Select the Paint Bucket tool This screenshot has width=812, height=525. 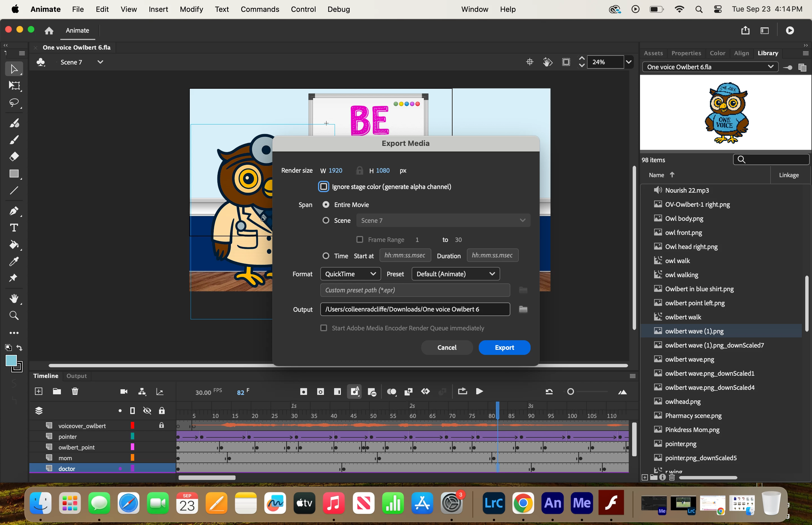coord(14,245)
